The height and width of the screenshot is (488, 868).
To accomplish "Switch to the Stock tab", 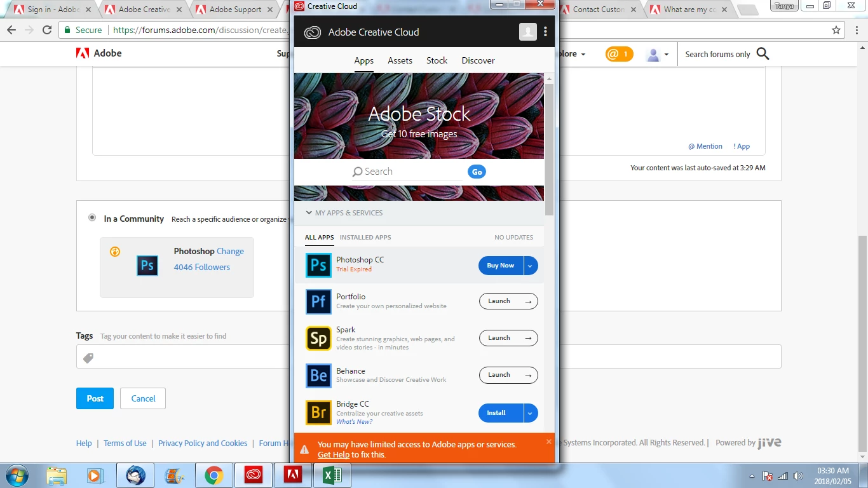I will point(437,60).
